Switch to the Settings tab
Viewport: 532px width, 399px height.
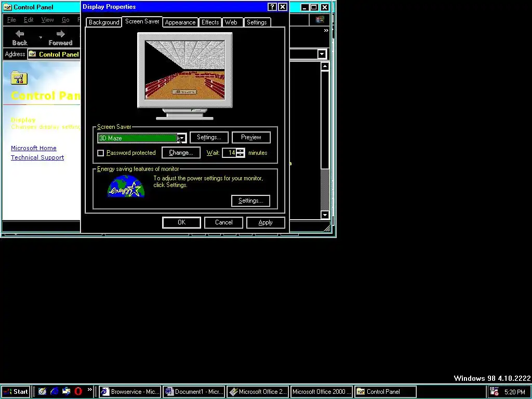(x=257, y=22)
